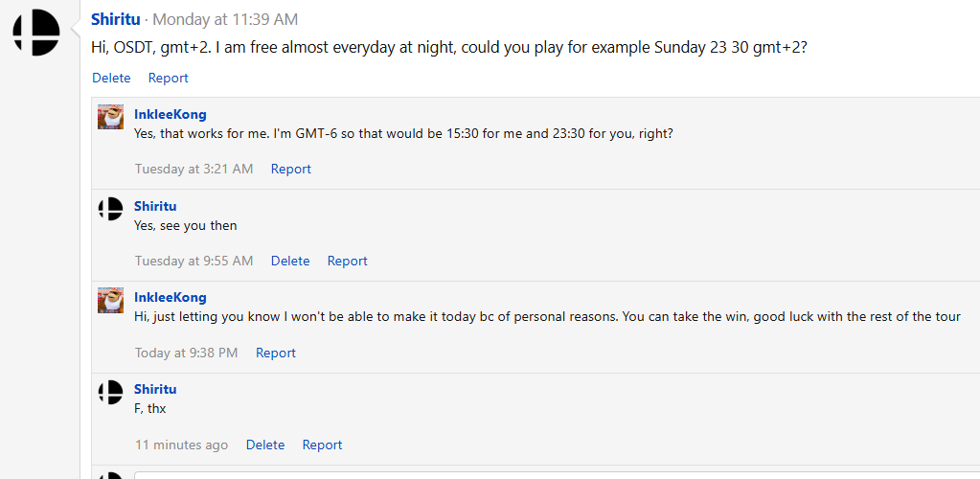The width and height of the screenshot is (980, 479).
Task: Click the Shiritu username above "Yes, see you then"
Action: [x=155, y=206]
